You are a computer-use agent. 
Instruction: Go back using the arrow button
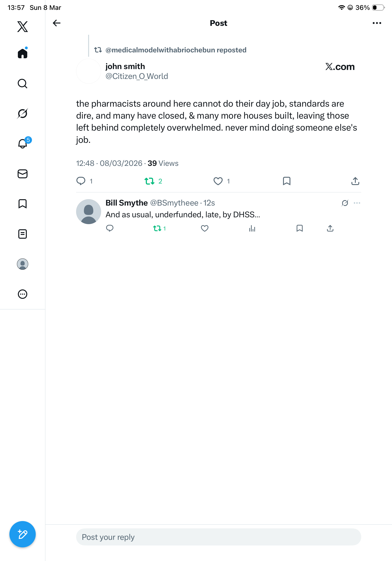coord(57,23)
